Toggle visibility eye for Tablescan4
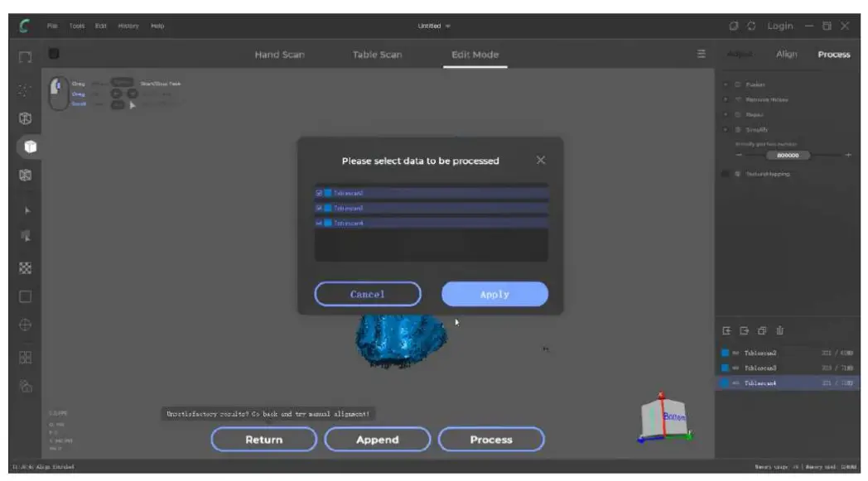 735,382
